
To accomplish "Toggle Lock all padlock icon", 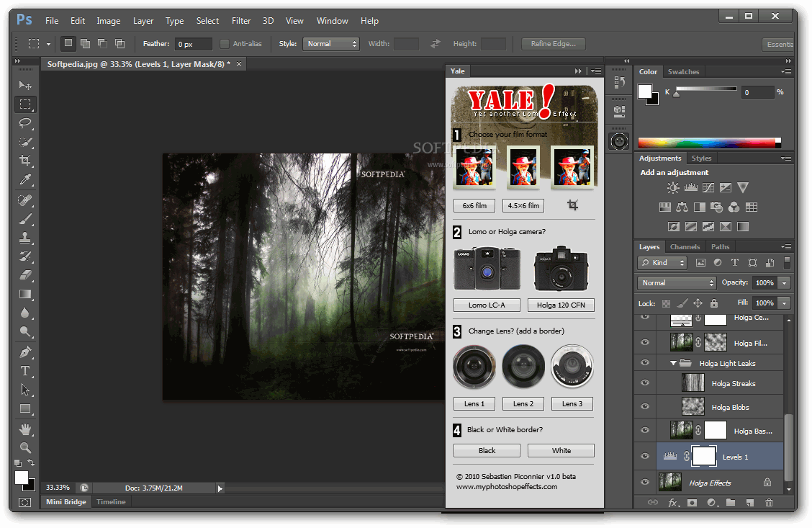I will (x=714, y=303).
